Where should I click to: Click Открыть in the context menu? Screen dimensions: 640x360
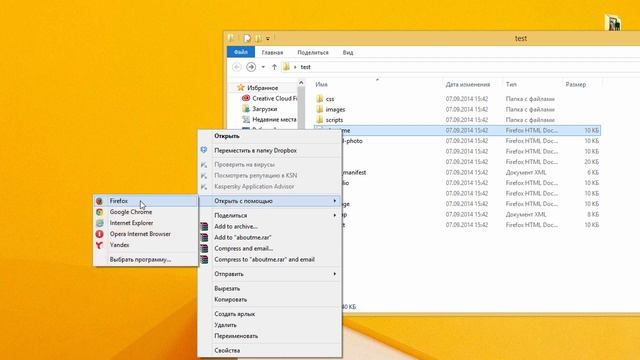[270, 136]
